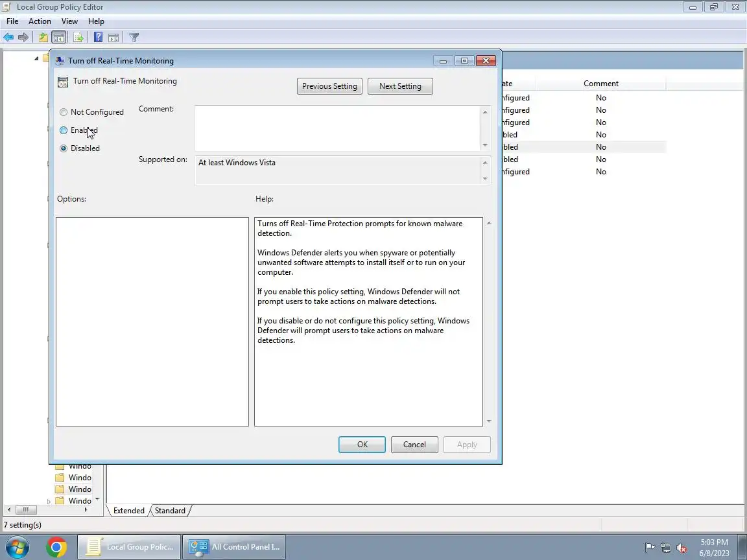The width and height of the screenshot is (747, 560).
Task: Switch to the Standard tab
Action: point(170,511)
